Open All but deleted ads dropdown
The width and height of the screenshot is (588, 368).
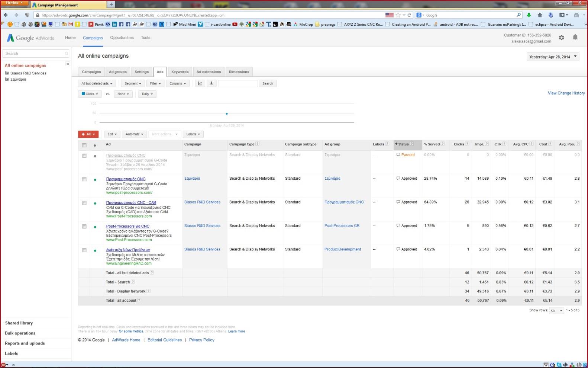coord(97,83)
